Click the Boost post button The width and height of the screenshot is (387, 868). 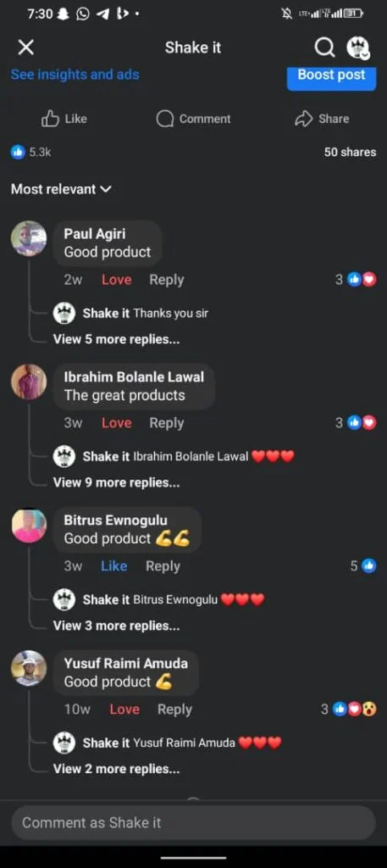click(x=332, y=75)
